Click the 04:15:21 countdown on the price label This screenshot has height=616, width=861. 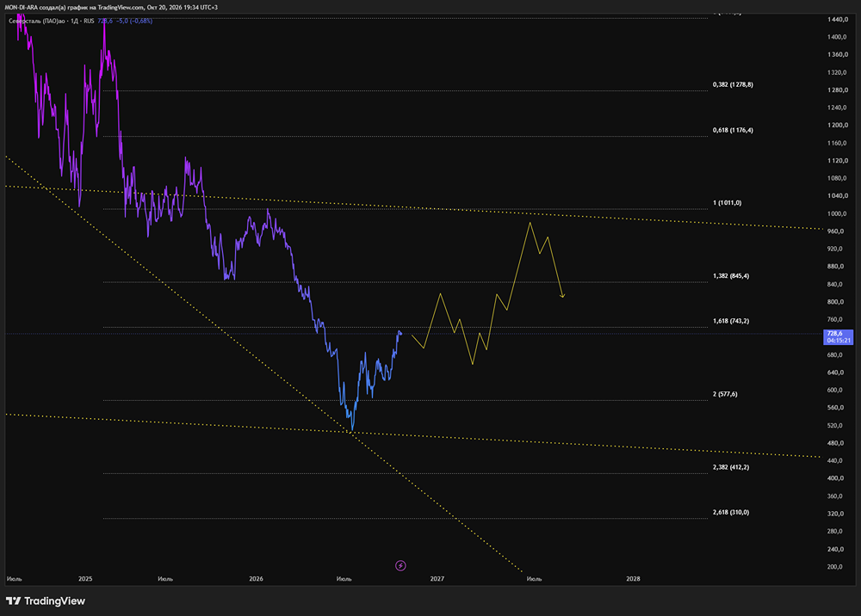click(839, 341)
